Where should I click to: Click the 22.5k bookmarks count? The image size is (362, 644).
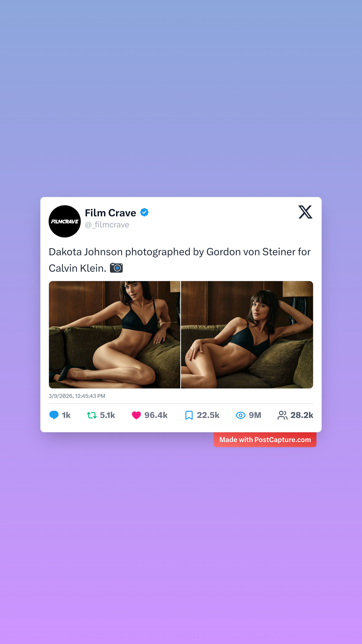(208, 415)
